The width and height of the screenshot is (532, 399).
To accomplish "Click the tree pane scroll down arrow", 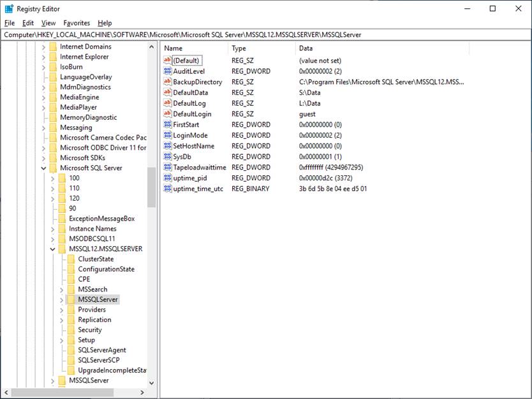I will [151, 383].
